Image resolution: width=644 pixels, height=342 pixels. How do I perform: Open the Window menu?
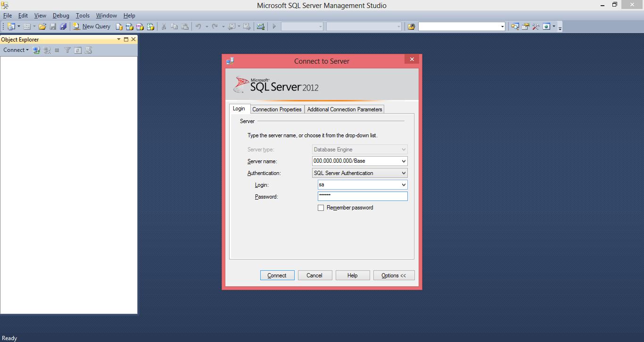[107, 16]
